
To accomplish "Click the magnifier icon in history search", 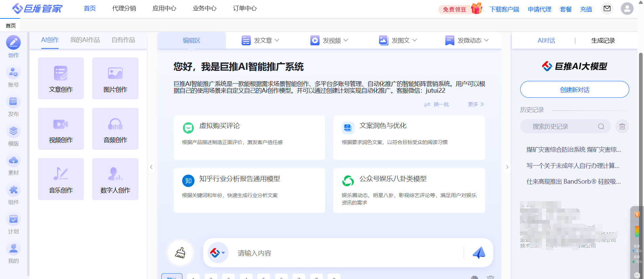I will click(601, 127).
